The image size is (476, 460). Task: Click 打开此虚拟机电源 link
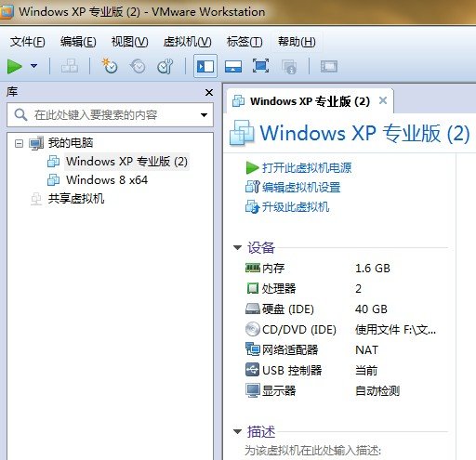click(307, 168)
